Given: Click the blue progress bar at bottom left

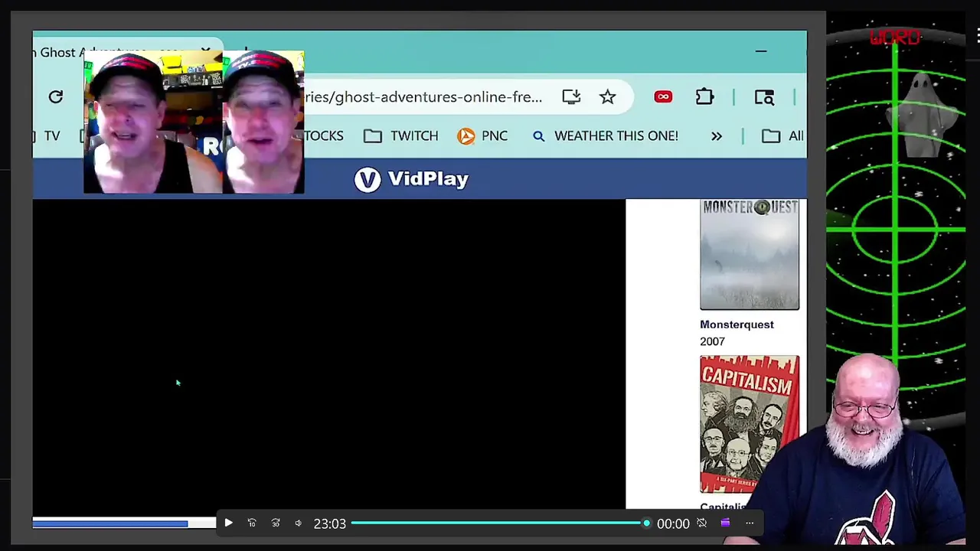Looking at the screenshot, I should [110, 523].
